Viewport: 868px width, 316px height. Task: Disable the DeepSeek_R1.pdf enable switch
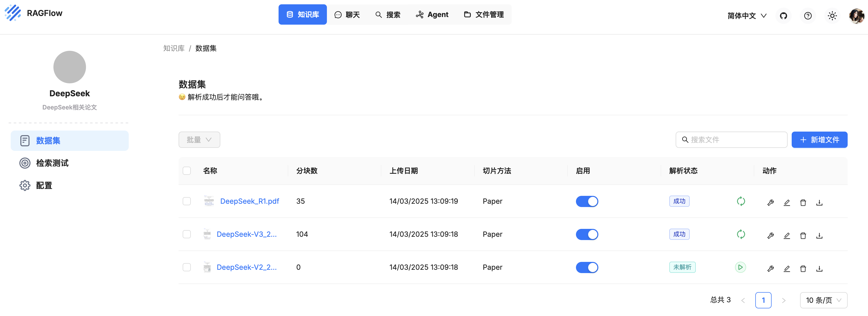click(x=587, y=201)
